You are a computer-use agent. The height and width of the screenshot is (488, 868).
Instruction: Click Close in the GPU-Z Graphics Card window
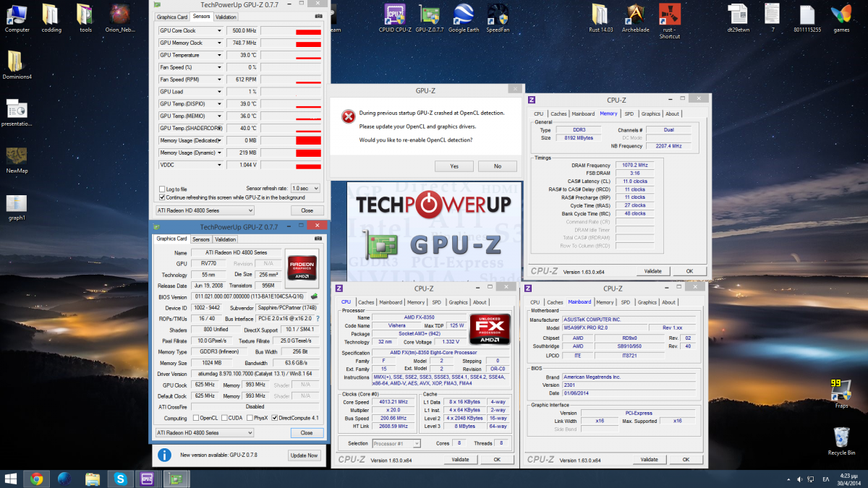[x=307, y=433]
